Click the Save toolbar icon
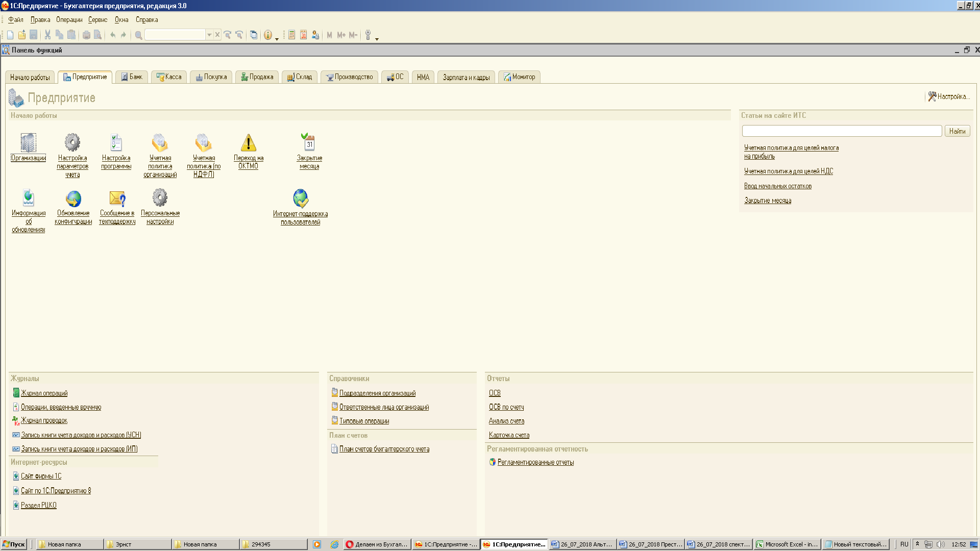This screenshot has height=551, width=980. click(x=33, y=35)
